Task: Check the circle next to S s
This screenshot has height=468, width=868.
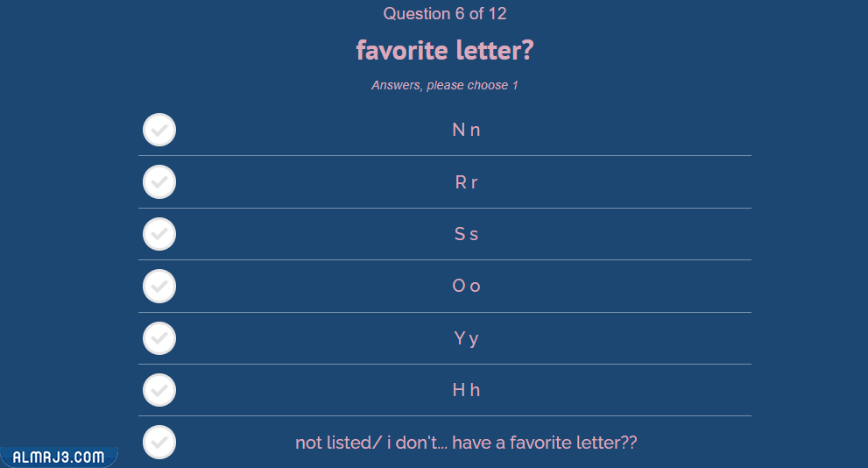Action: pos(159,234)
